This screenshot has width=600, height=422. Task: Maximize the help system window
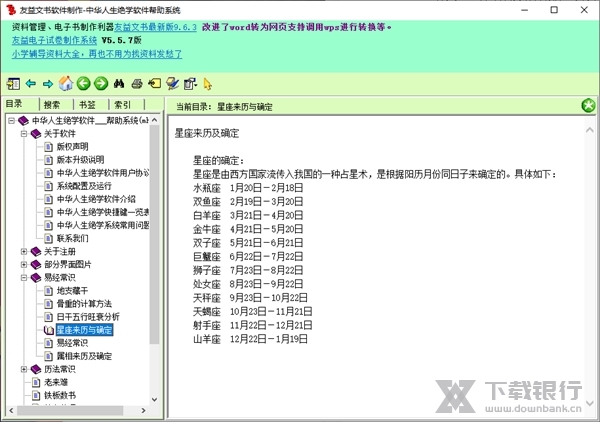pyautogui.click(x=554, y=10)
